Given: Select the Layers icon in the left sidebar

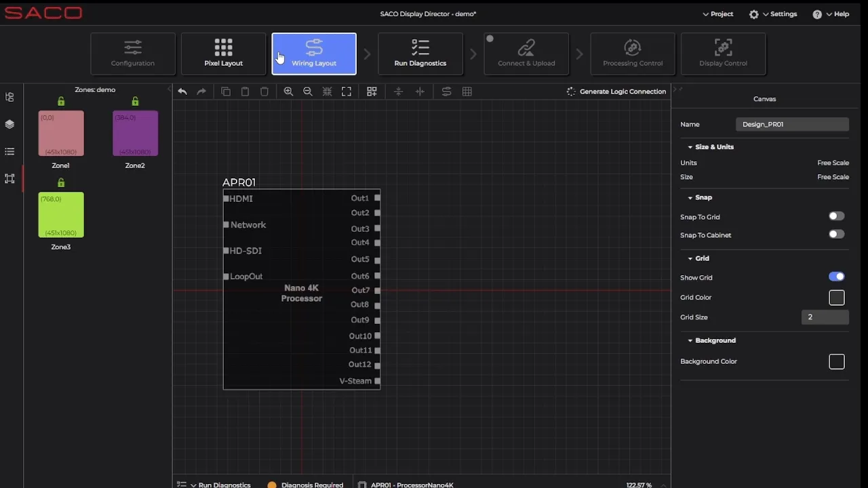Looking at the screenshot, I should click(x=9, y=124).
